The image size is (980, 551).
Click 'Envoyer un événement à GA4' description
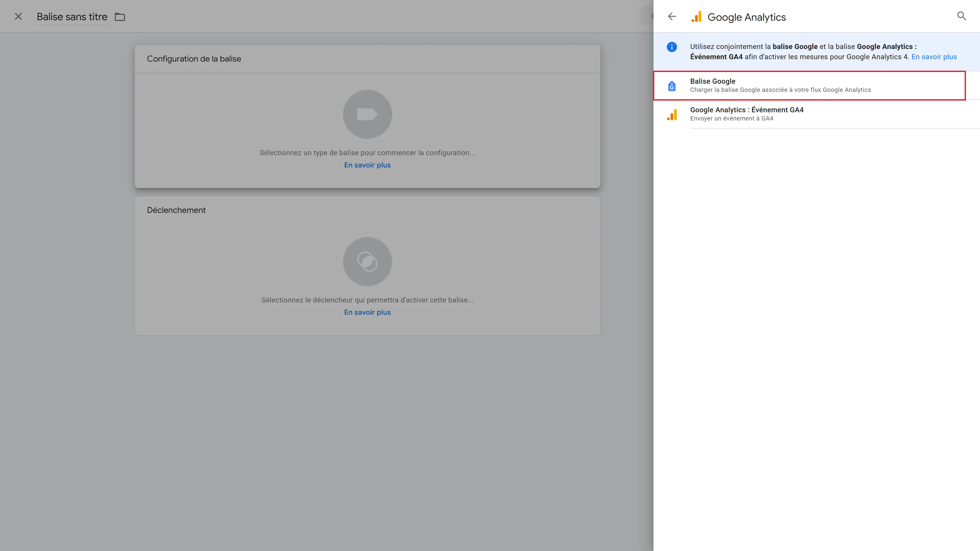pyautogui.click(x=732, y=118)
